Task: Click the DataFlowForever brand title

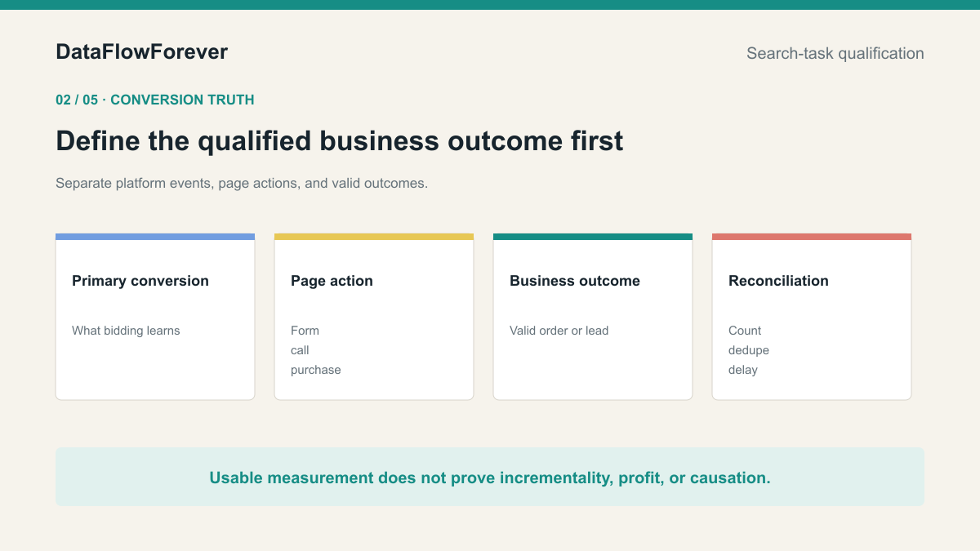Action: click(141, 52)
